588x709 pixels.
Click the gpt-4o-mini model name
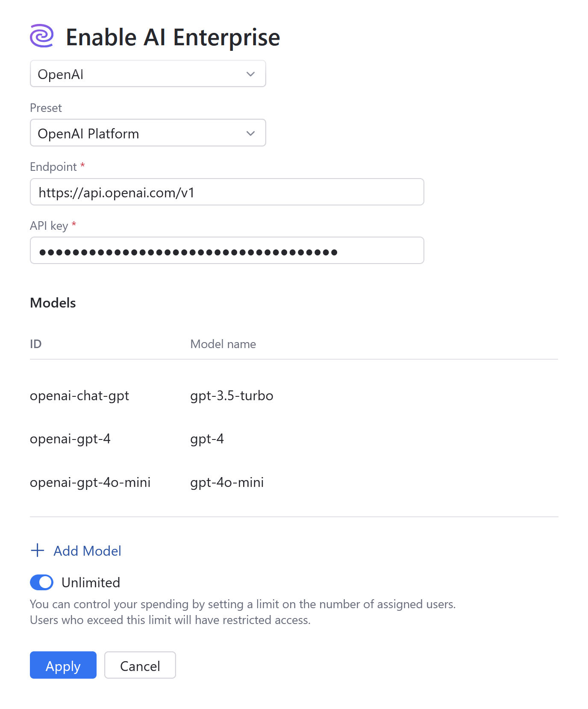click(227, 482)
